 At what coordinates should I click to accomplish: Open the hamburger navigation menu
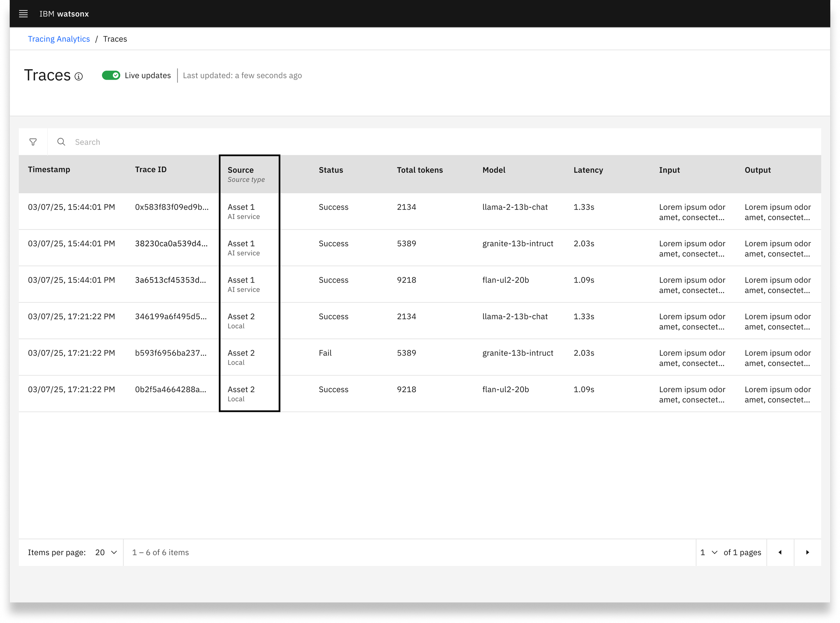pyautogui.click(x=24, y=14)
